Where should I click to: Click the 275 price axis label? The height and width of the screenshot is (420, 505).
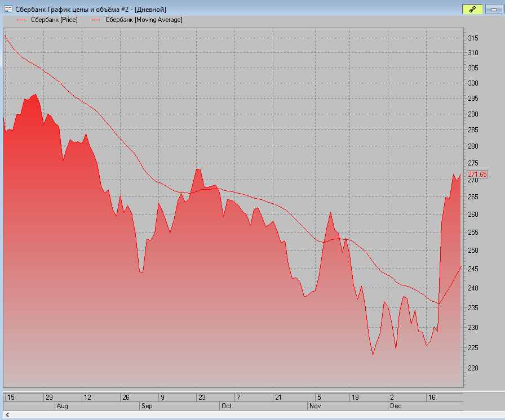[x=473, y=163]
